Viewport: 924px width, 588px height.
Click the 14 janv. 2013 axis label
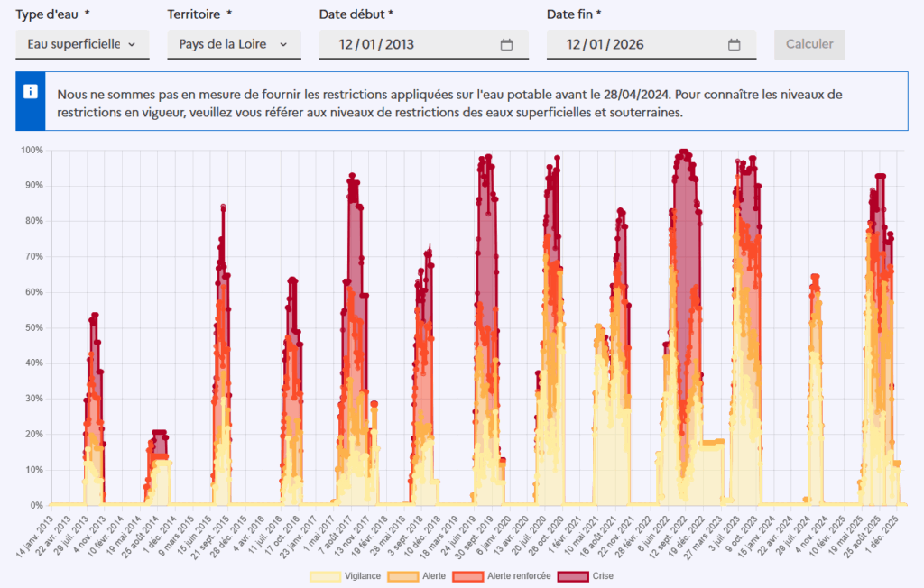(36, 534)
